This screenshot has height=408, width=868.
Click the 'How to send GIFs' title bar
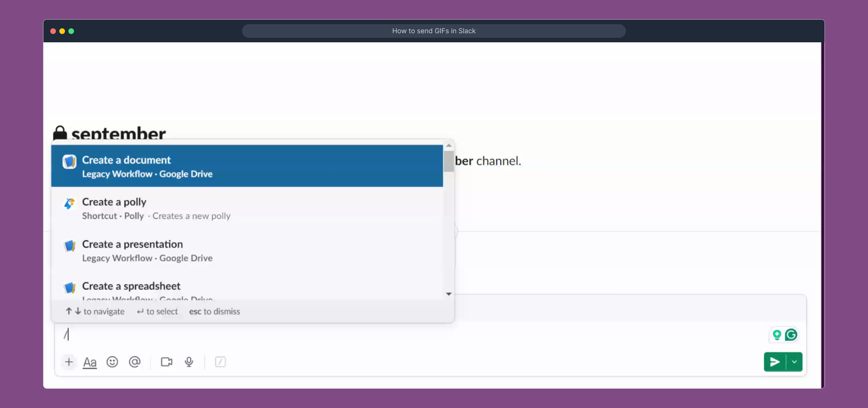434,31
